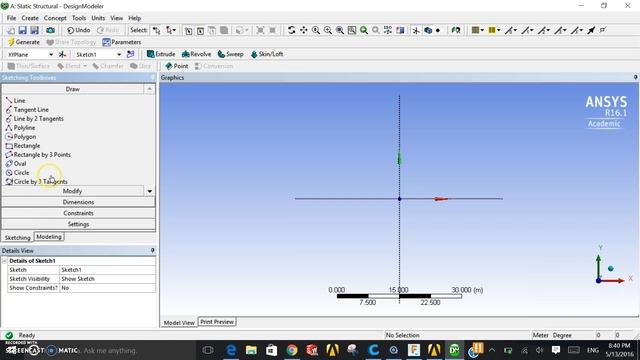Image resolution: width=640 pixels, height=360 pixels.
Task: Open the Dimensions toolbox
Action: coord(78,202)
